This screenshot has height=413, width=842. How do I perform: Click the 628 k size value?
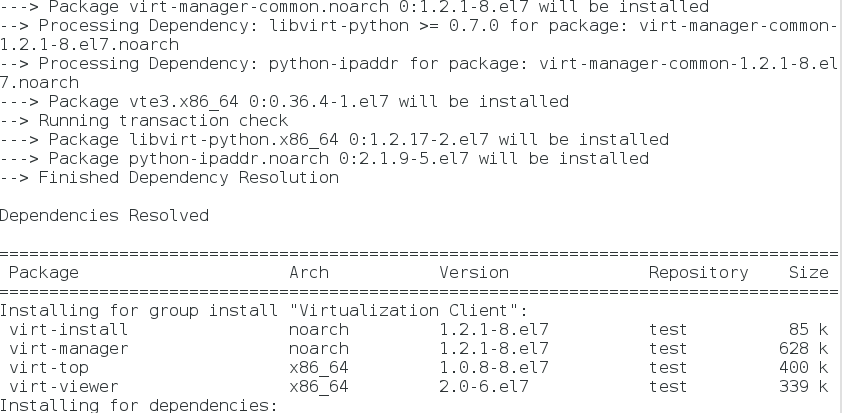pos(803,349)
